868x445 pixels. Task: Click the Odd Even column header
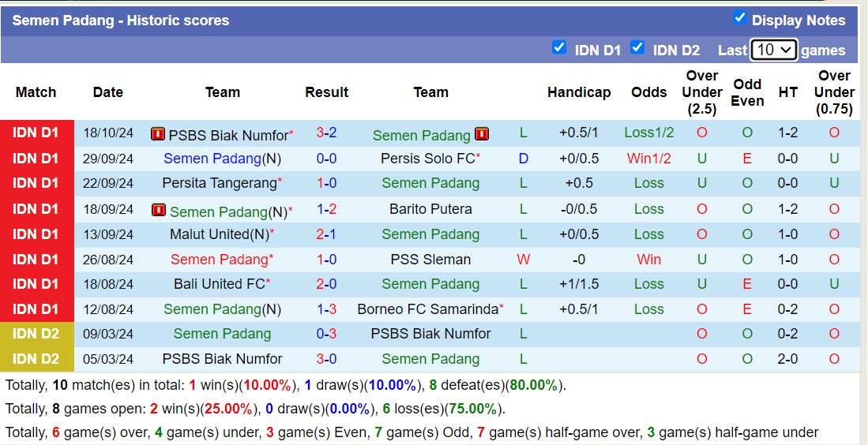tap(747, 92)
